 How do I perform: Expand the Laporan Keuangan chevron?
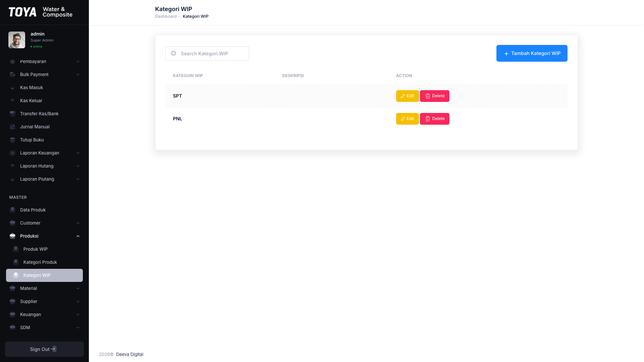click(78, 153)
